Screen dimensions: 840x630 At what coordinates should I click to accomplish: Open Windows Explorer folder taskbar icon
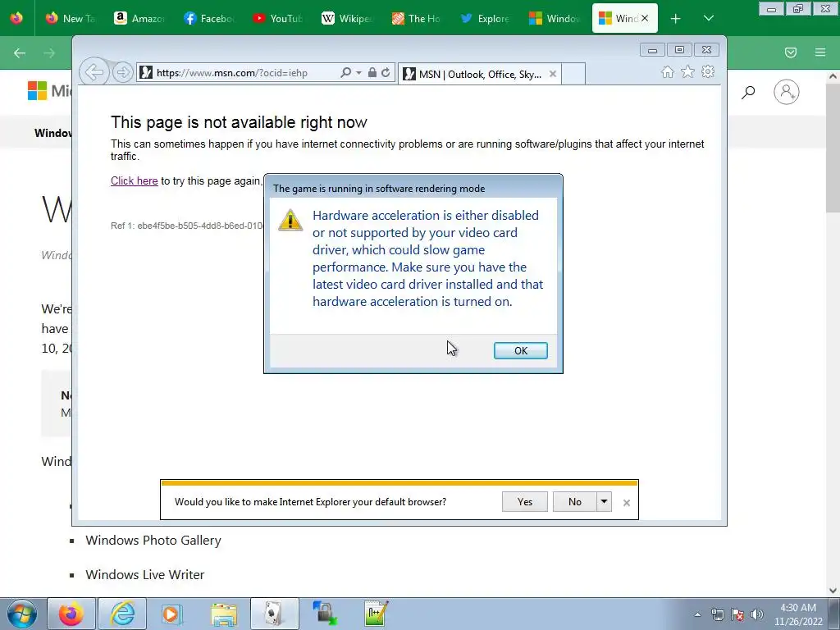224,614
